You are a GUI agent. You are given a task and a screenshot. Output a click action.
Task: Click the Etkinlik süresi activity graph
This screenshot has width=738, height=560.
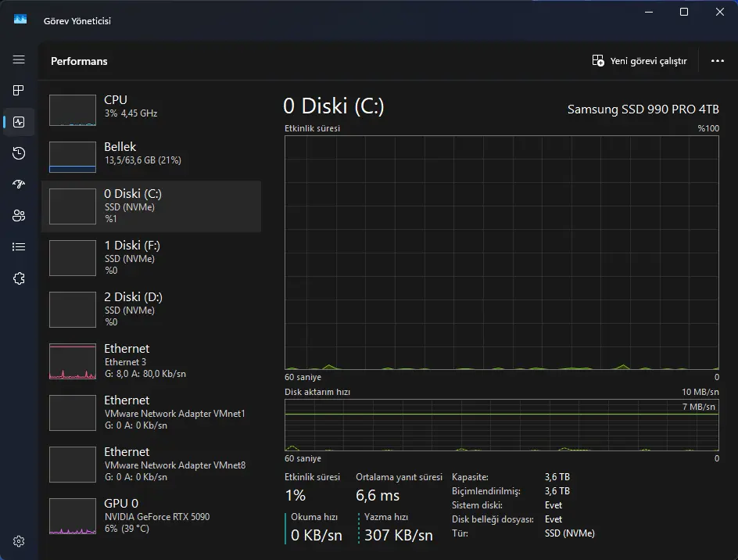[502, 253]
